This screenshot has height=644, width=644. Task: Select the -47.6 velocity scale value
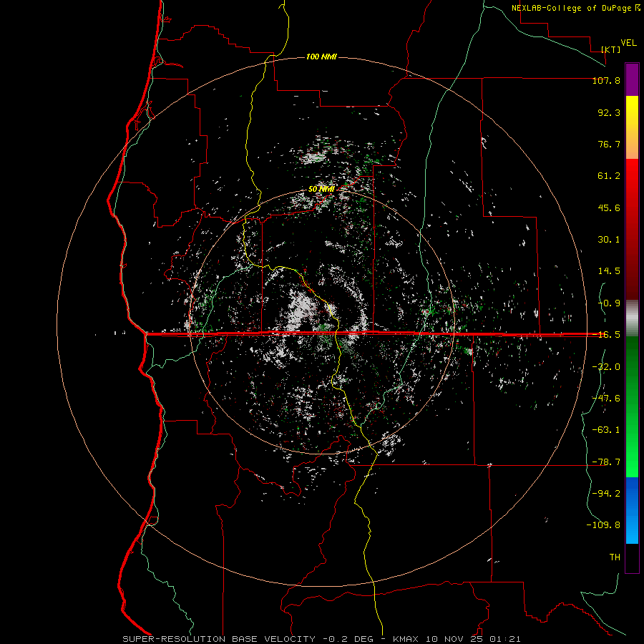[x=606, y=399]
